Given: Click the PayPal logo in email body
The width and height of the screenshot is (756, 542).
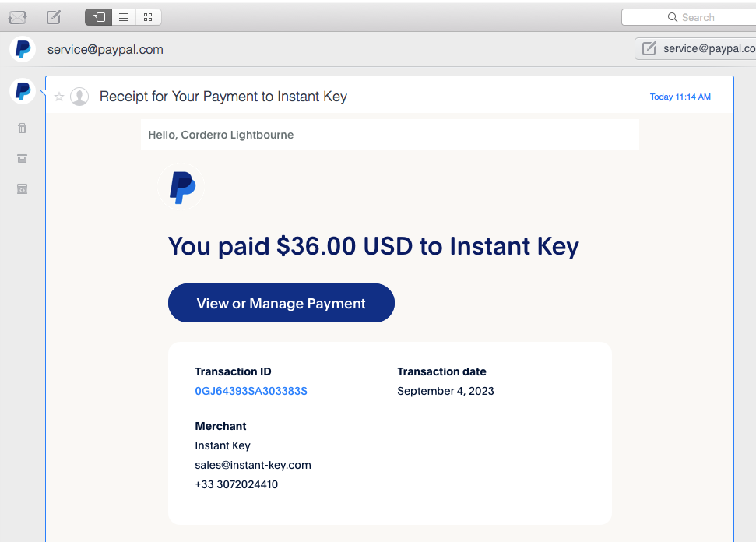Looking at the screenshot, I should tap(181, 188).
